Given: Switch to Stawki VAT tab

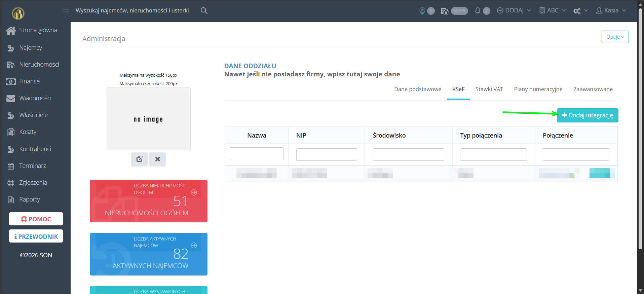Looking at the screenshot, I should coord(489,89).
